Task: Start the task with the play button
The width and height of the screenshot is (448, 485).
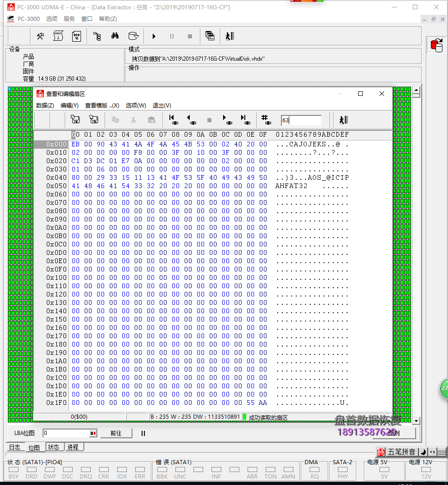Action: click(x=154, y=37)
